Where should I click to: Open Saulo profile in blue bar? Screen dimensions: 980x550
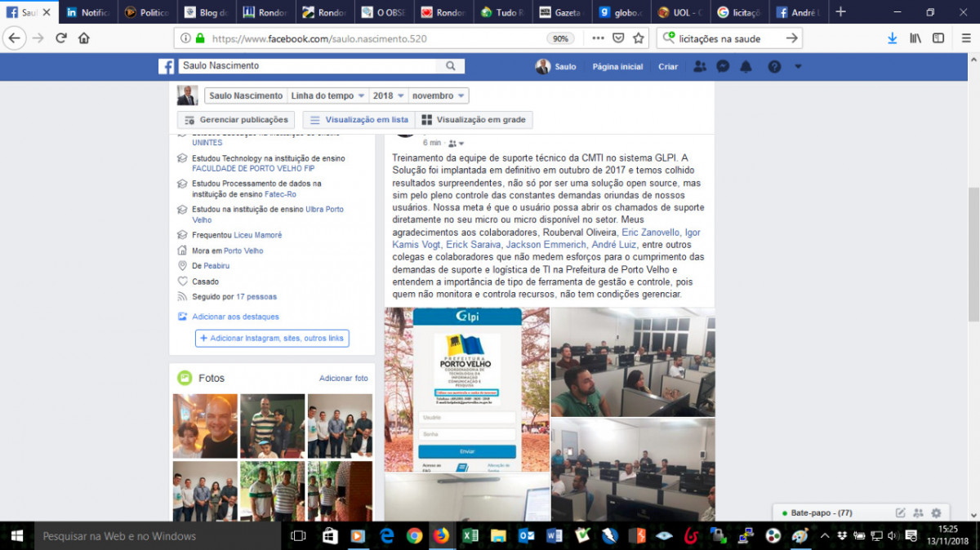[x=556, y=67]
